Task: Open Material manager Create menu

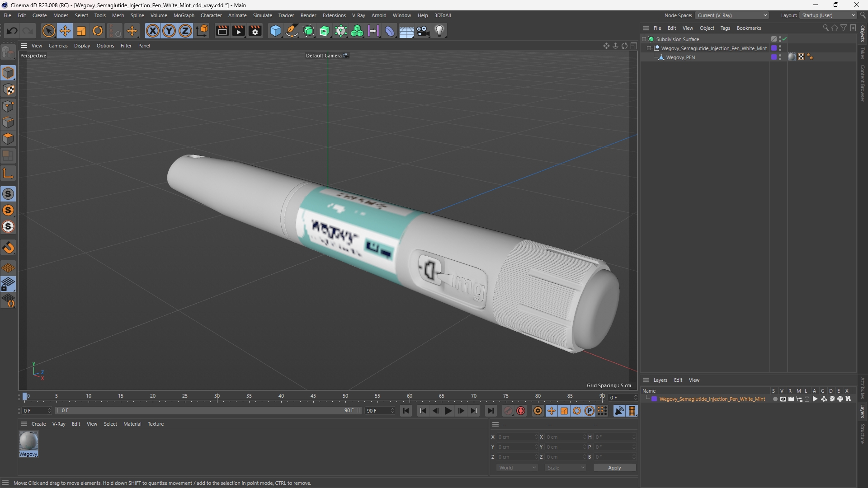Action: coord(38,424)
